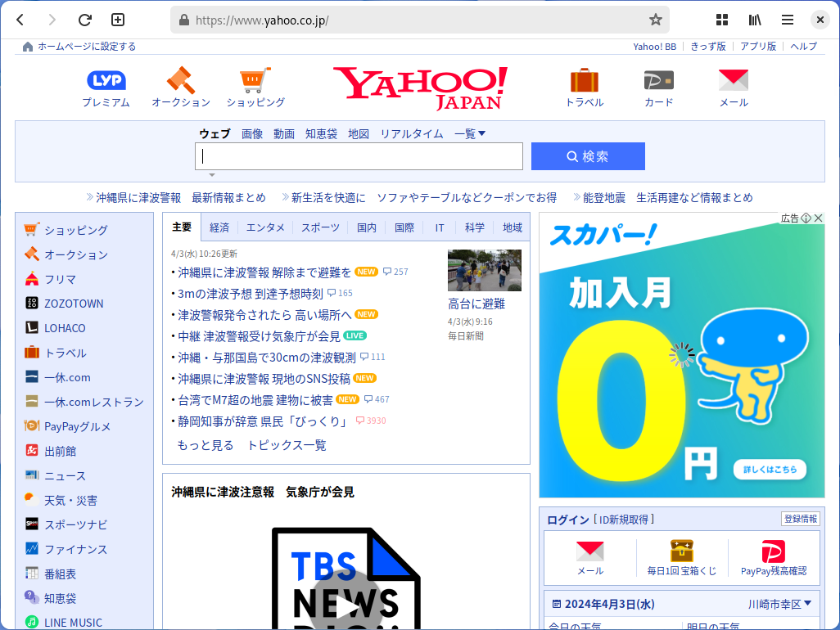This screenshot has height=630, width=840.
Task: Select 画像 search category
Action: [252, 134]
